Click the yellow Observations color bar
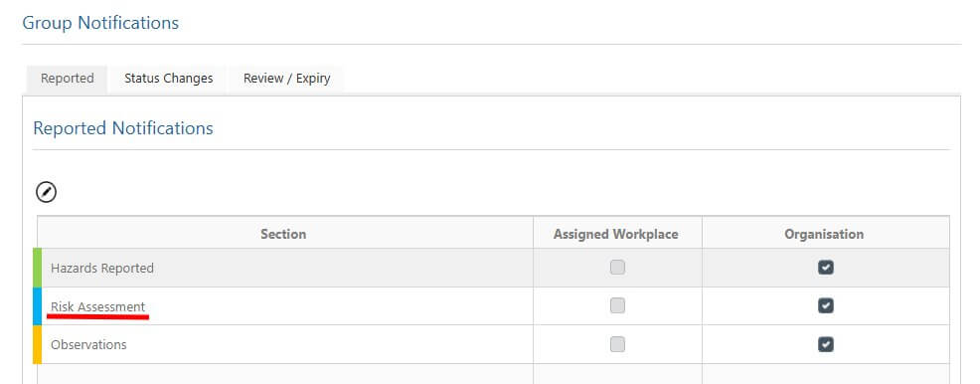This screenshot has height=384, width=980. pos(38,344)
